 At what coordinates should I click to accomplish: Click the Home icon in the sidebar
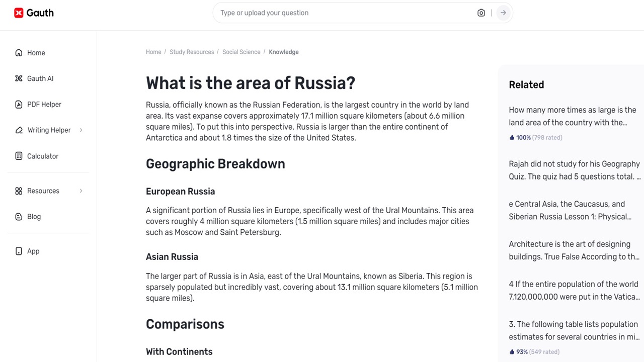(x=18, y=52)
